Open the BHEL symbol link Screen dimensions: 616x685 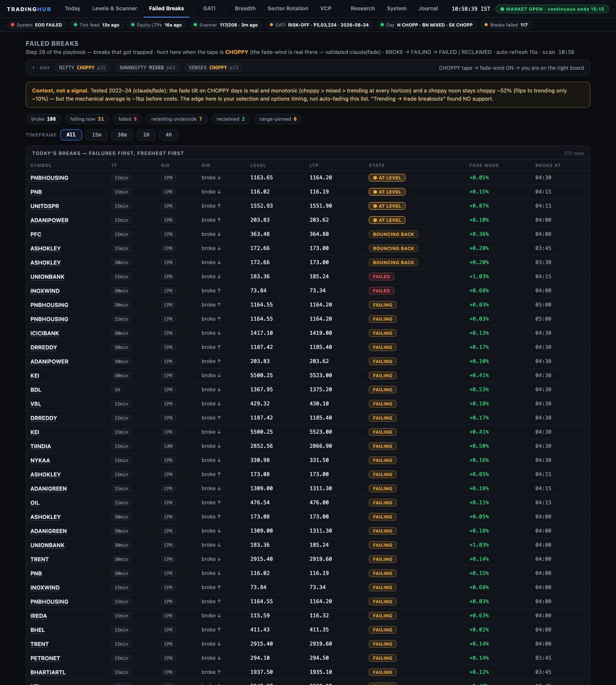coord(38,630)
